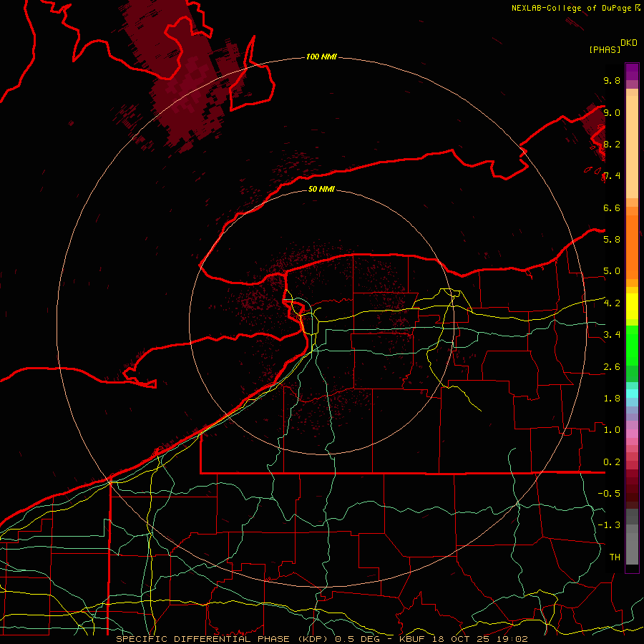Pick the cyan segment of the color bar

(632, 394)
